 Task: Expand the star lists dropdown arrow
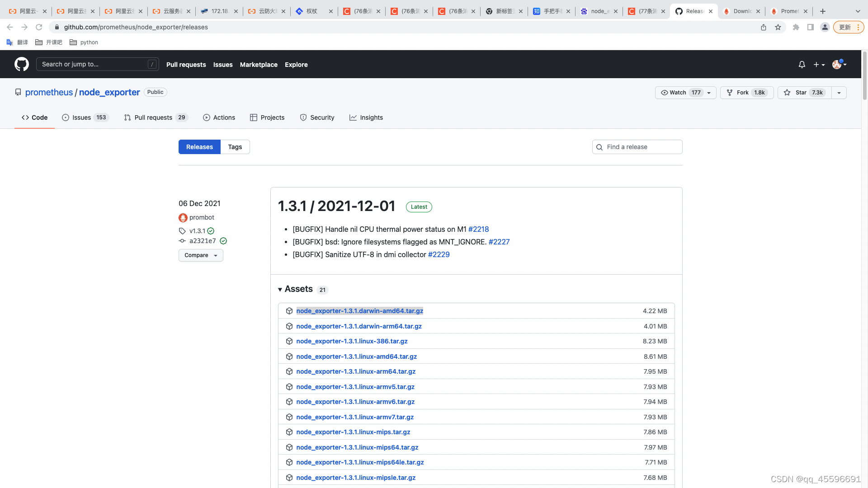point(839,93)
